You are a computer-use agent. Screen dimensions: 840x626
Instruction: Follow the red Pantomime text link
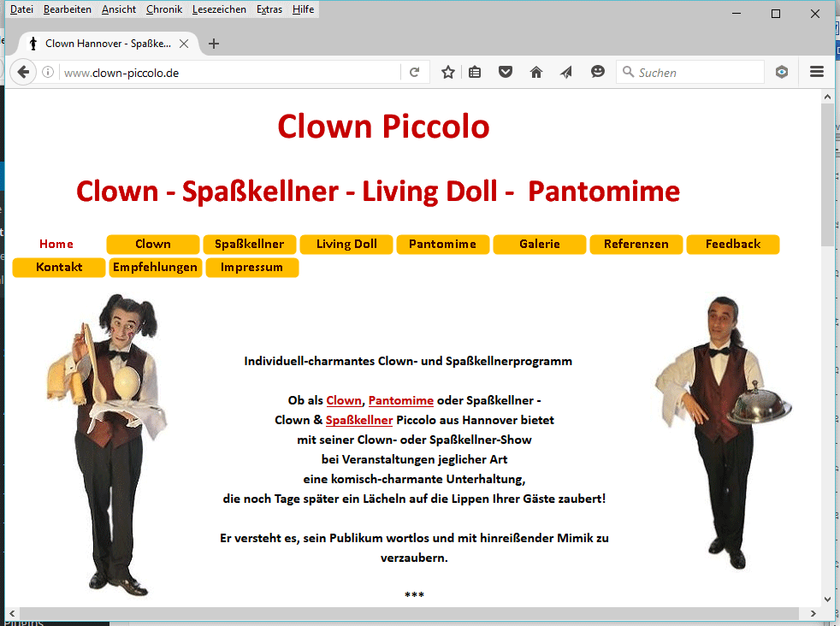pyautogui.click(x=400, y=400)
